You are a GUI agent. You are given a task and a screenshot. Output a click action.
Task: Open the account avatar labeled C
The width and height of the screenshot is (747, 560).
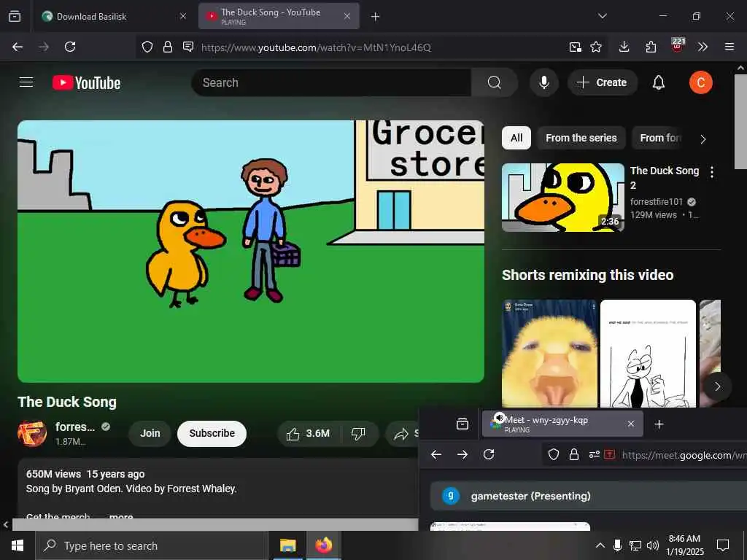pyautogui.click(x=701, y=82)
